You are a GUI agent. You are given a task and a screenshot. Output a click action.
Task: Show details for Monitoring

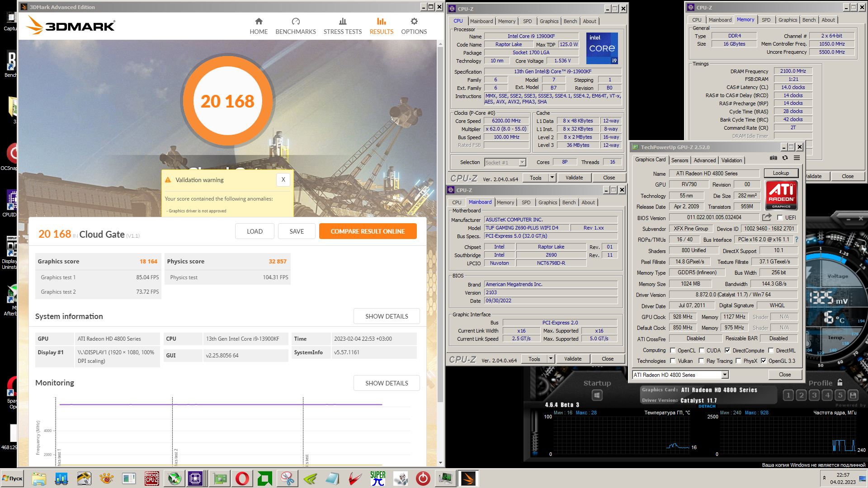coord(387,383)
